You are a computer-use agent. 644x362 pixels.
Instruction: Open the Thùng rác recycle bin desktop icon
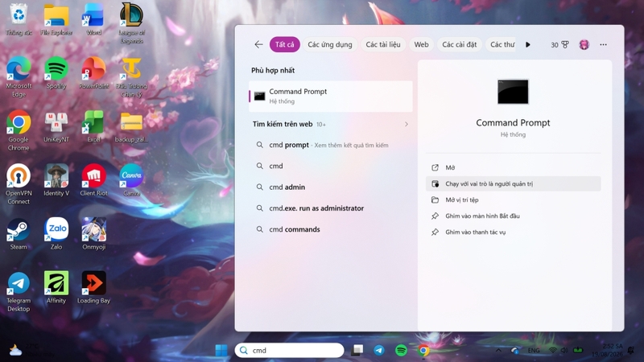[19, 19]
